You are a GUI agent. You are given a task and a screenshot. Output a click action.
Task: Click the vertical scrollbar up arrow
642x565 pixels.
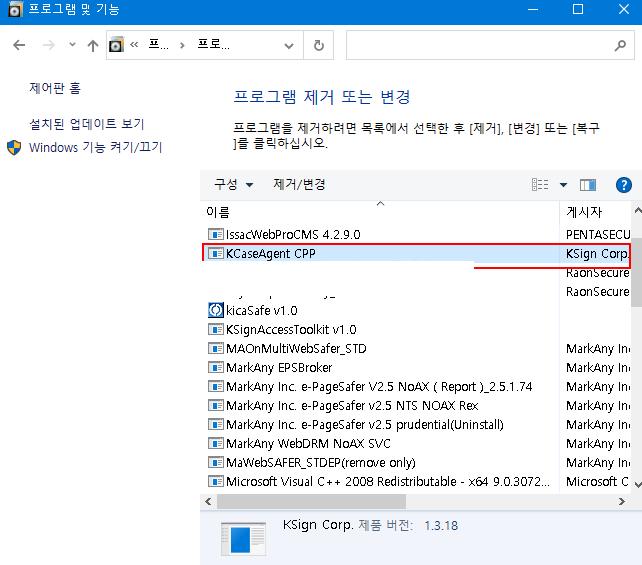coord(637,210)
